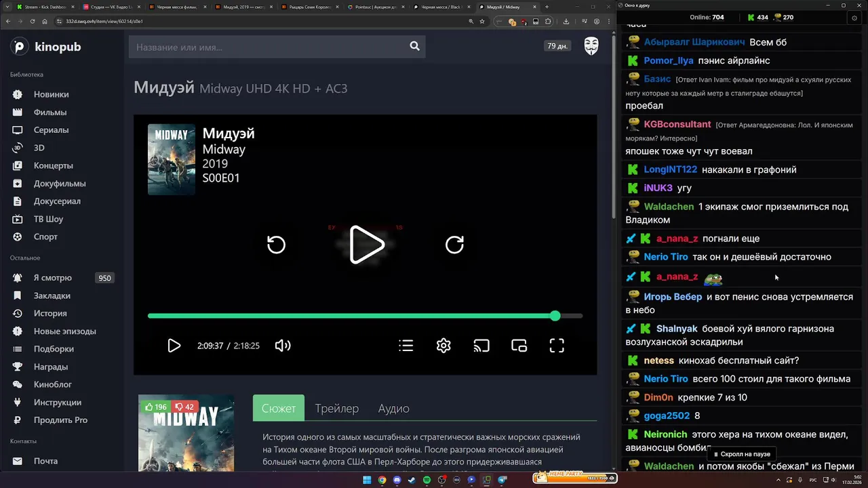Open Spotify from the taskbar
The width and height of the screenshot is (868, 488).
[x=427, y=480]
